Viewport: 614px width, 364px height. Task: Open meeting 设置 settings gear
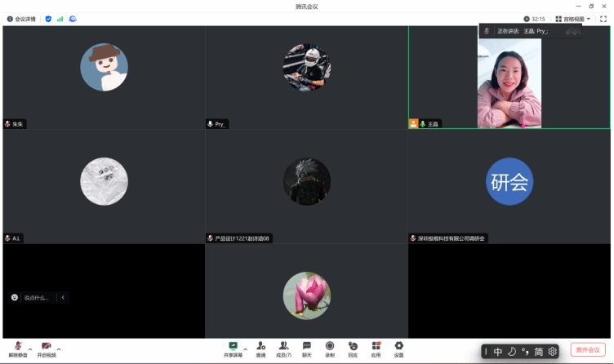point(398,348)
